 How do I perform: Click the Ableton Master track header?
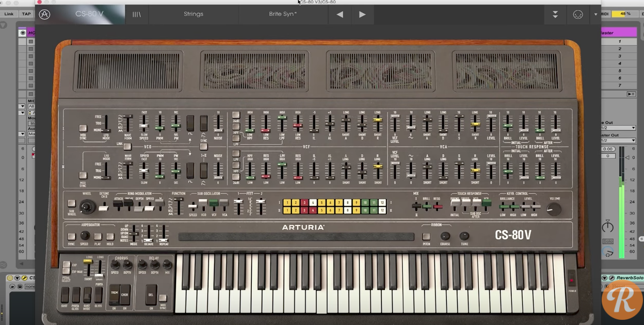[x=619, y=32]
